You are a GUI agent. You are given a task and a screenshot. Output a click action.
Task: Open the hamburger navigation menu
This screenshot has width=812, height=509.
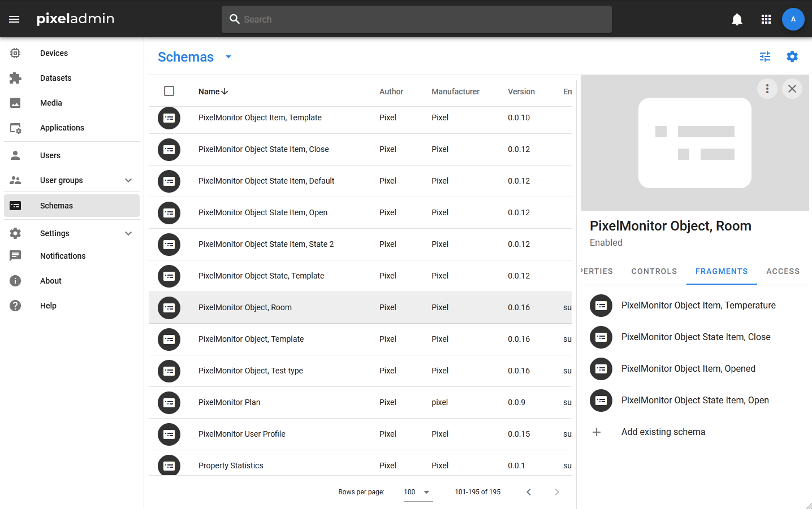(x=14, y=19)
